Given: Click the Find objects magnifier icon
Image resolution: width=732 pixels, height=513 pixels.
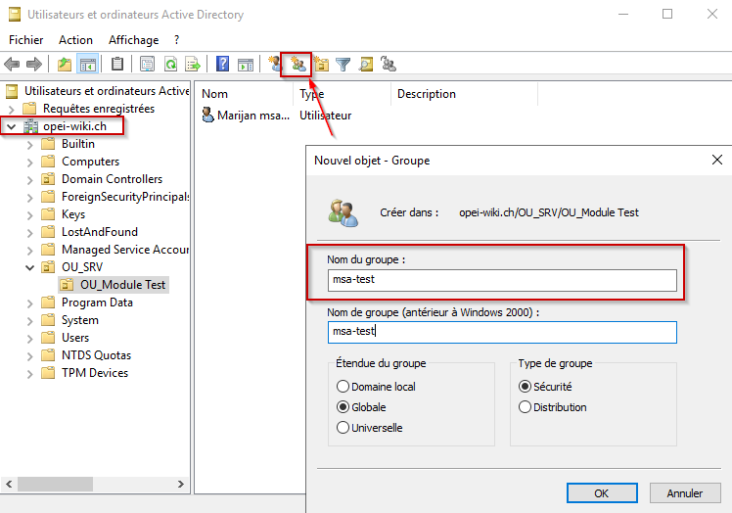Looking at the screenshot, I should pyautogui.click(x=366, y=64).
